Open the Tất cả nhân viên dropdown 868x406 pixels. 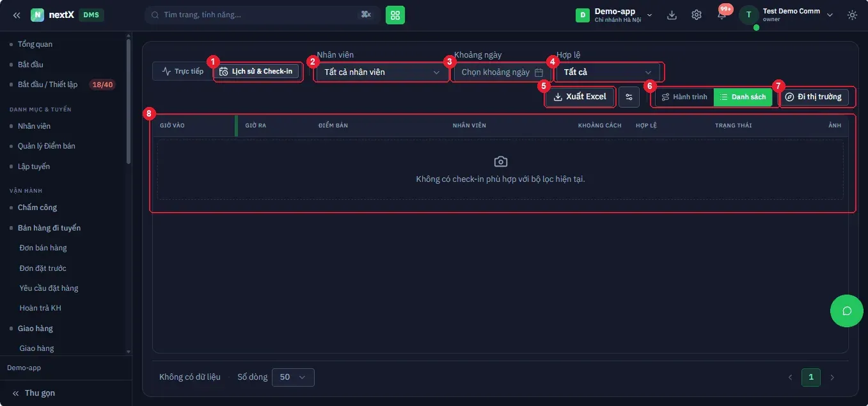382,72
